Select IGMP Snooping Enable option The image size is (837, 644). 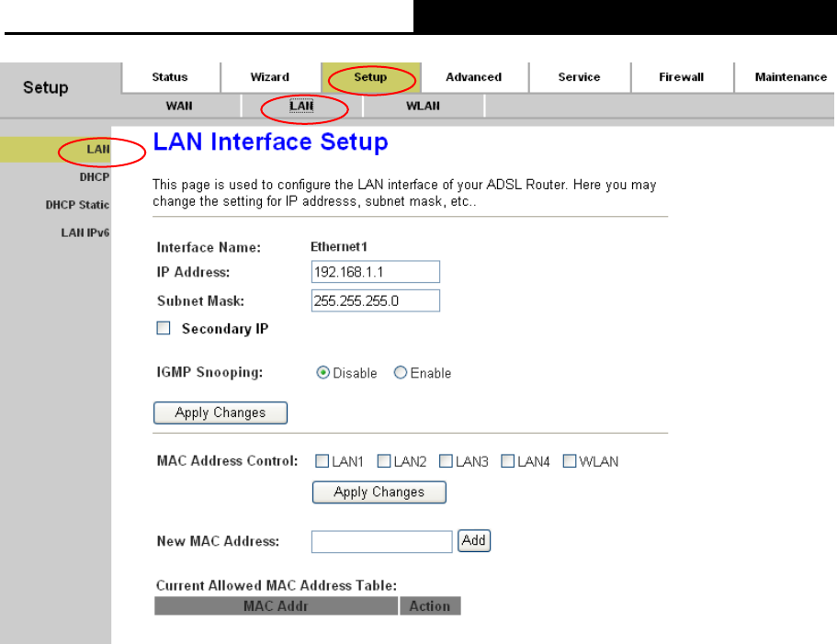click(401, 372)
